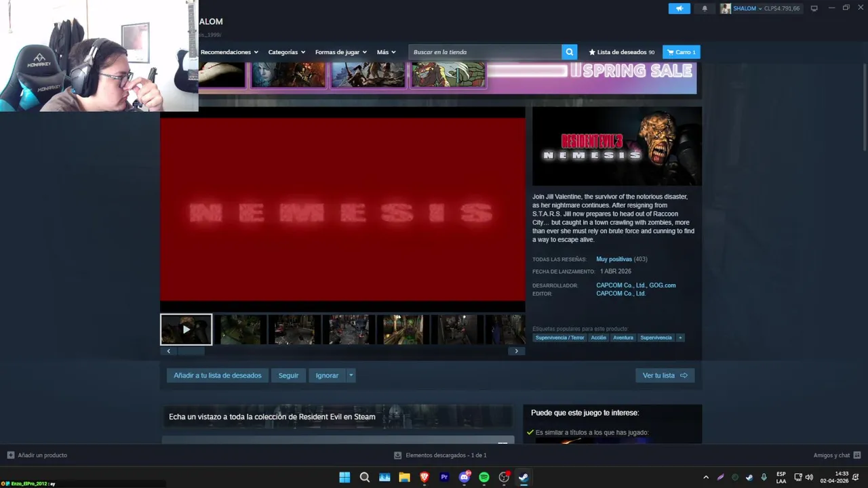This screenshot has height=488, width=868.
Task: Select the second screenshot thumbnail
Action: [240, 329]
